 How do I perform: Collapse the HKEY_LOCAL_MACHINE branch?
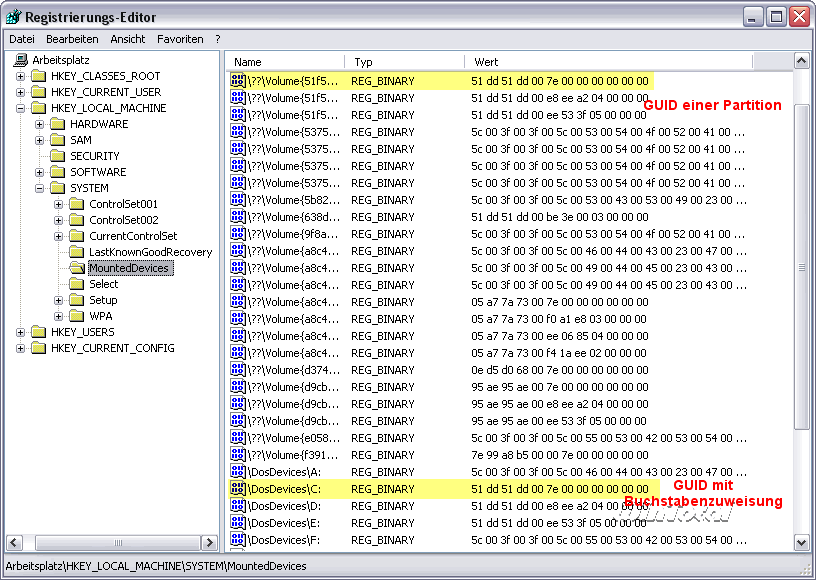(20, 109)
